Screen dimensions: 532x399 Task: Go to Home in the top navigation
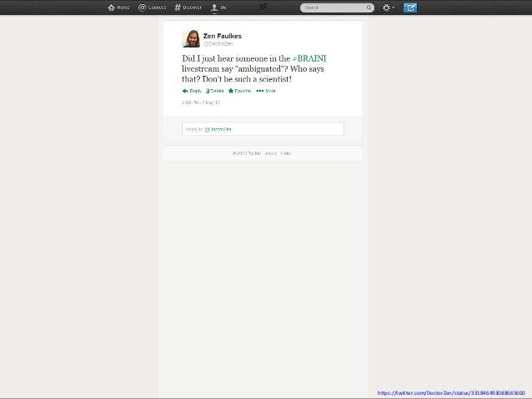[x=118, y=7]
